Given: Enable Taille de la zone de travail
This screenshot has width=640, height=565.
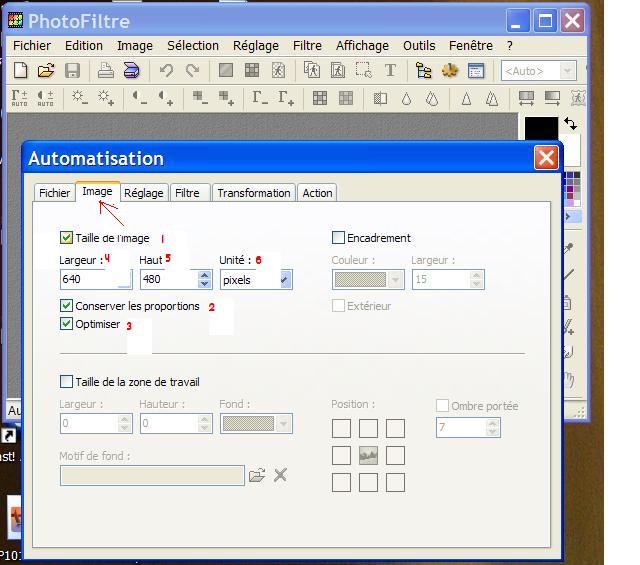Looking at the screenshot, I should tap(66, 382).
